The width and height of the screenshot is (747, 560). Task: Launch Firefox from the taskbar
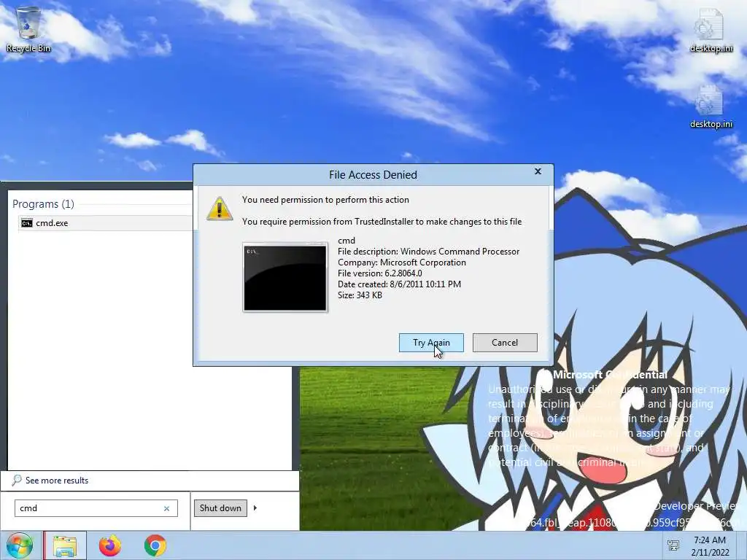click(110, 545)
